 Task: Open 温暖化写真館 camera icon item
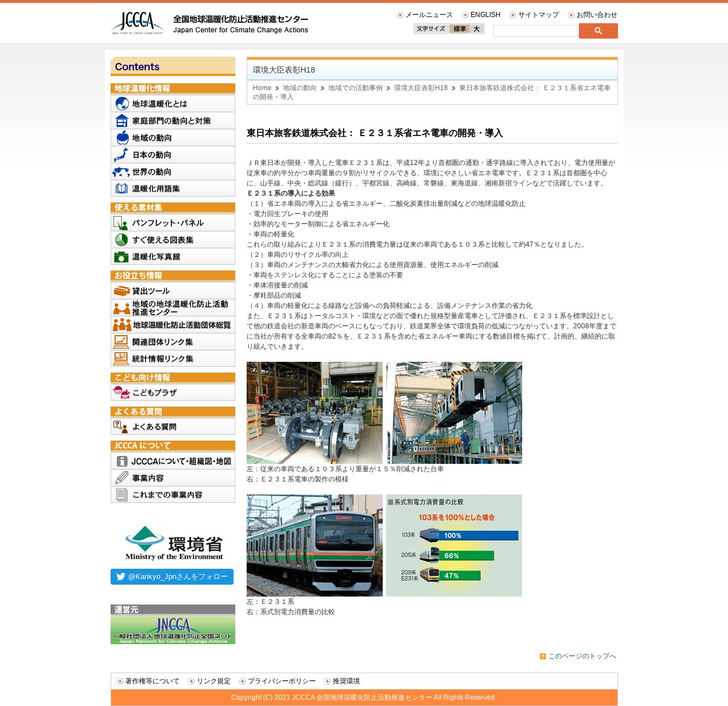point(173,257)
